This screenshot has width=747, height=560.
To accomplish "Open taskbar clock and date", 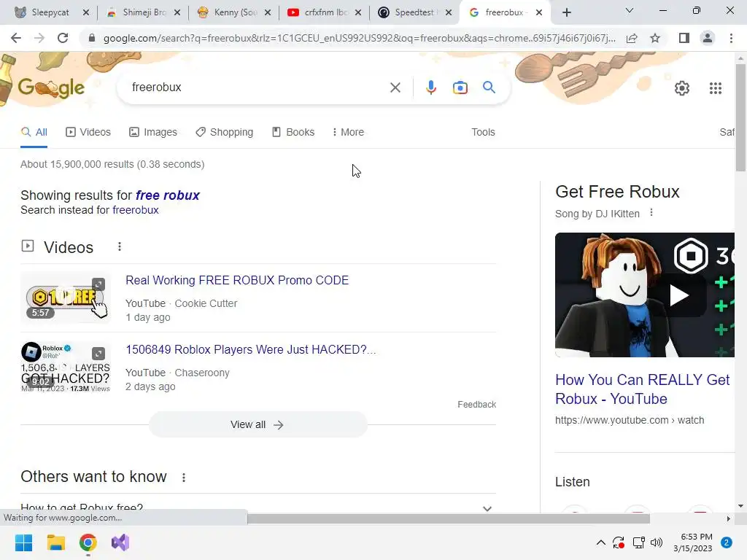I will 693,542.
